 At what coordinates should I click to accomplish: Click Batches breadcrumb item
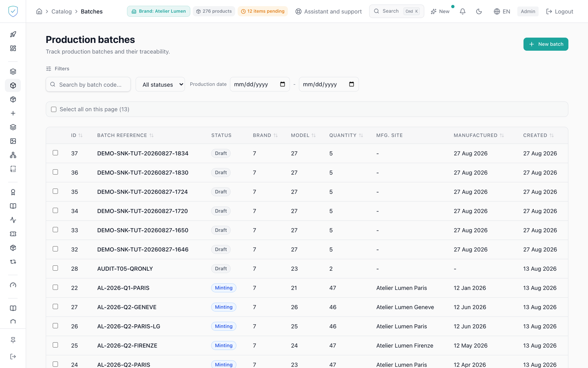pyautogui.click(x=92, y=11)
